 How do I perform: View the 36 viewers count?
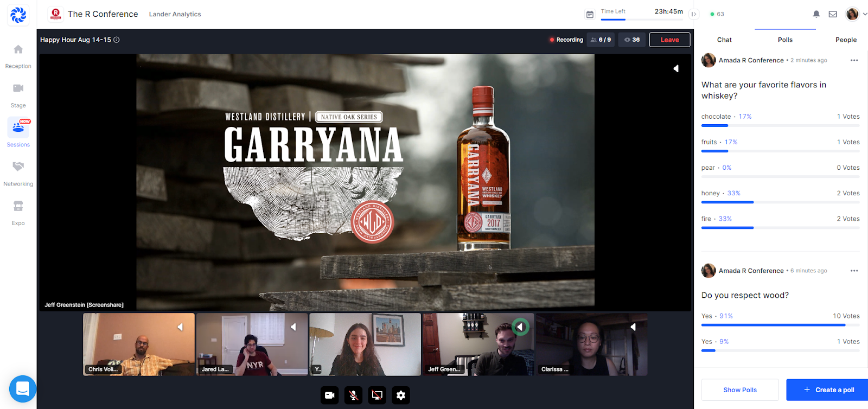click(x=632, y=40)
